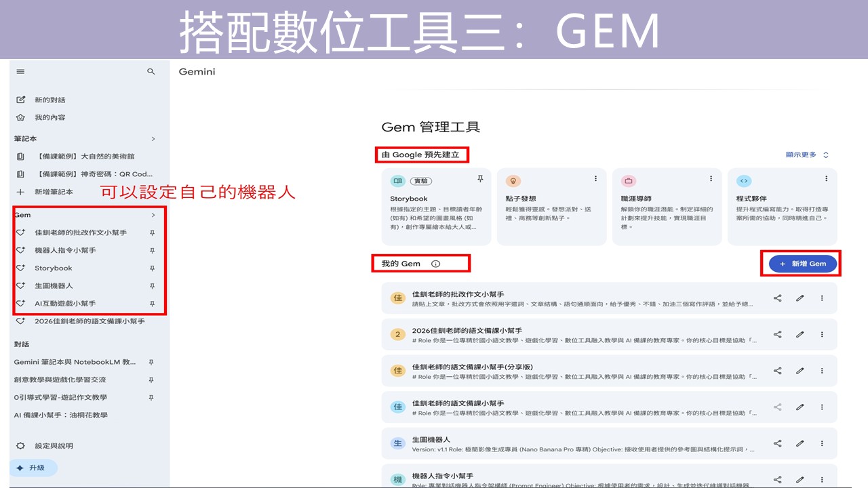The height and width of the screenshot is (488, 868).
Task: Share Gem 佳釧老師的語文備課小幫手(分享版)
Action: [778, 371]
